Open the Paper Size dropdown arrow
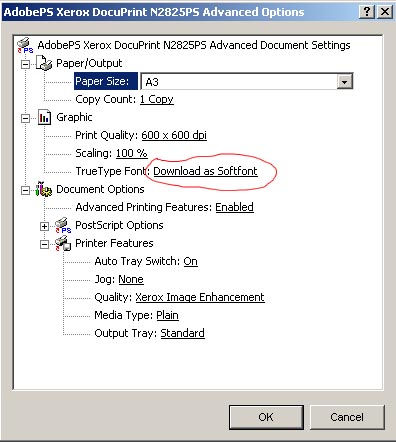 [x=344, y=82]
